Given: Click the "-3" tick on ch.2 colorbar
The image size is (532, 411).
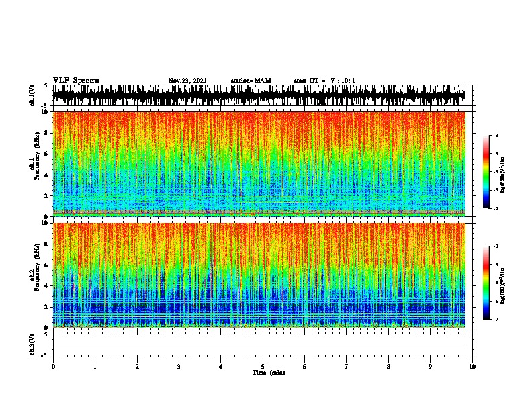Looking at the screenshot, I should 495,246.
